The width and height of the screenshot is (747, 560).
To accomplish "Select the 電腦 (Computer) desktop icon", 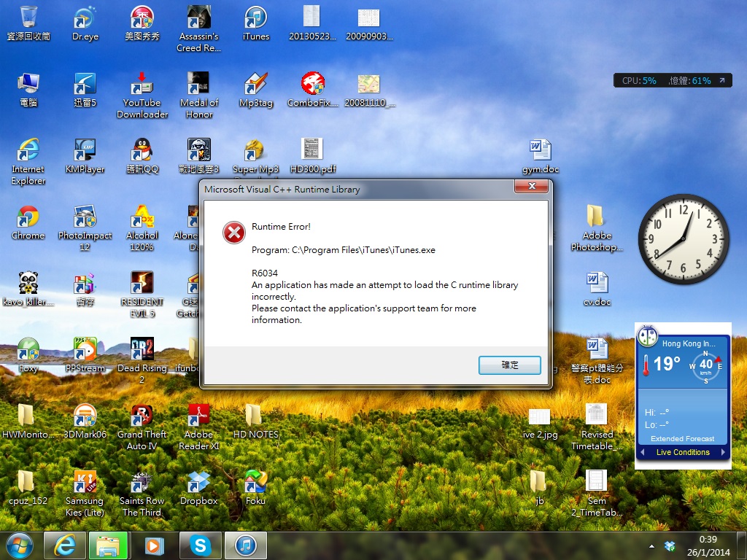I will click(28, 90).
